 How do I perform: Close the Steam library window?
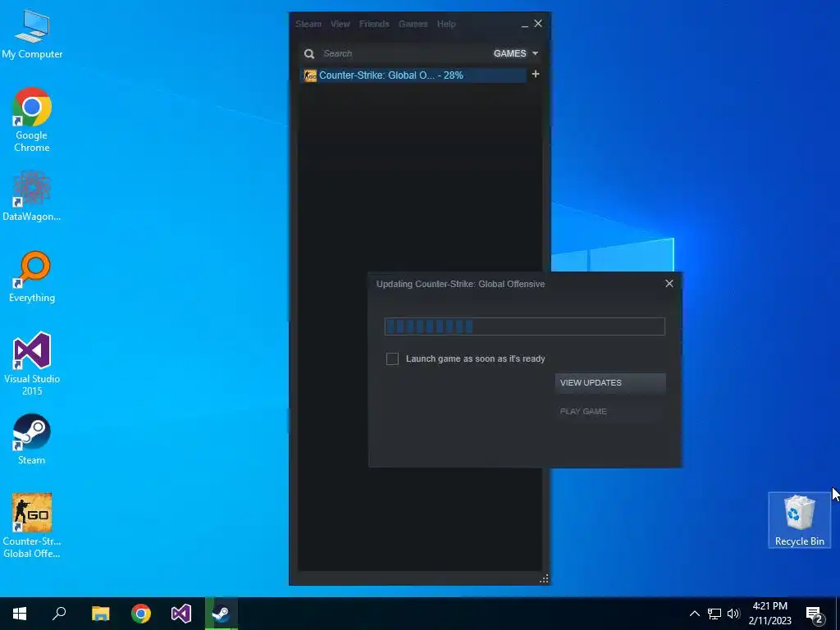(x=538, y=24)
